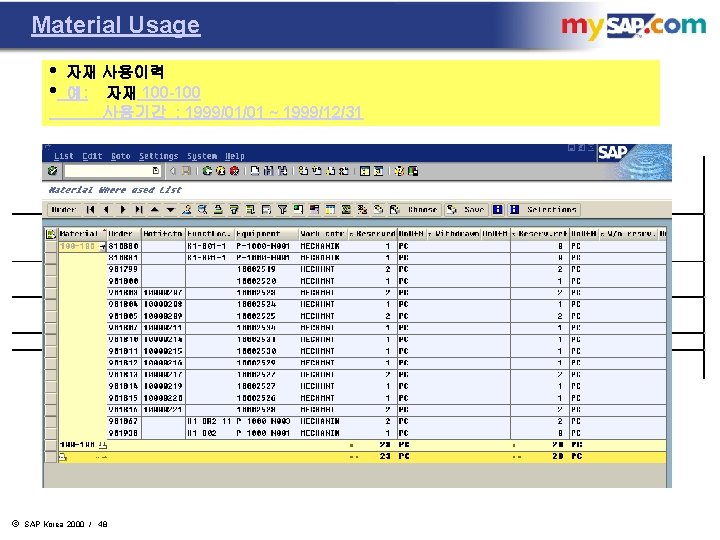The height and width of the screenshot is (540, 720).
Task: Toggle row selector for equipment ending 2520
Action: point(51,281)
